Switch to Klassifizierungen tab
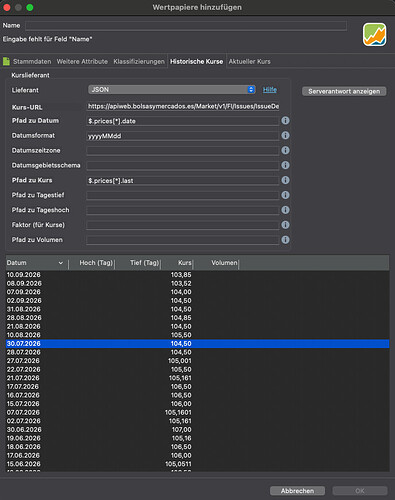 [x=139, y=62]
